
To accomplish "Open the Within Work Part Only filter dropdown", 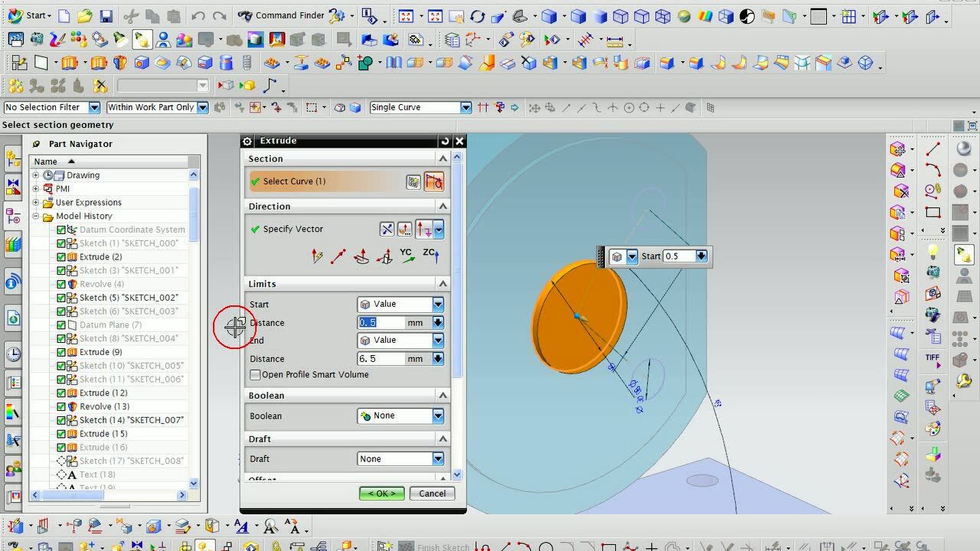I will pyautogui.click(x=202, y=107).
